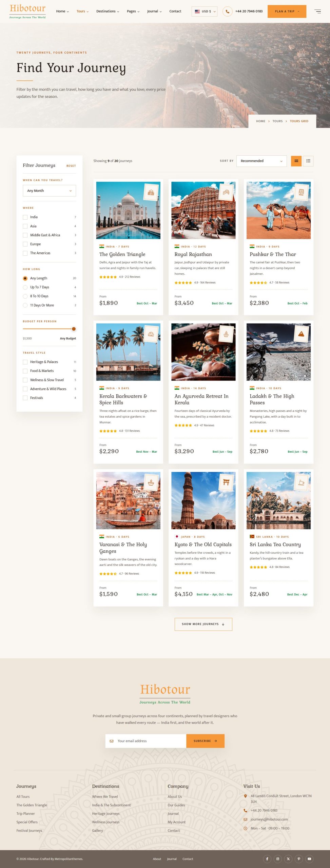The image size is (330, 868).
Task: Enable the Heritage & Palaces travel style
Action: click(25, 362)
